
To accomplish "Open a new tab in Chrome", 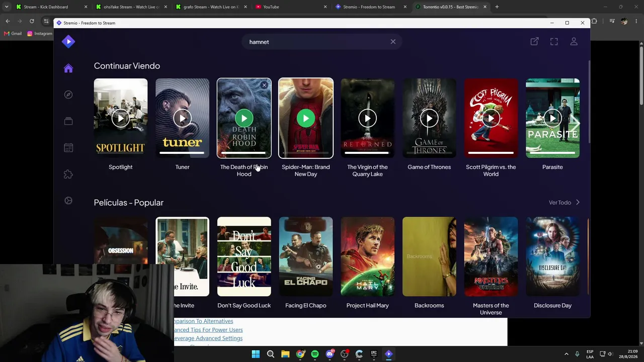I will tap(497, 7).
